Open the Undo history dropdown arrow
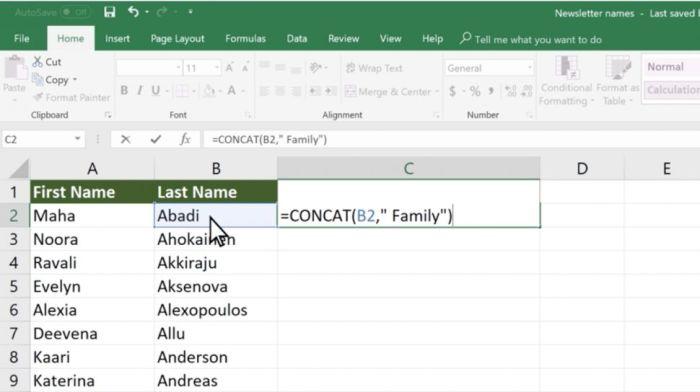 tap(147, 12)
